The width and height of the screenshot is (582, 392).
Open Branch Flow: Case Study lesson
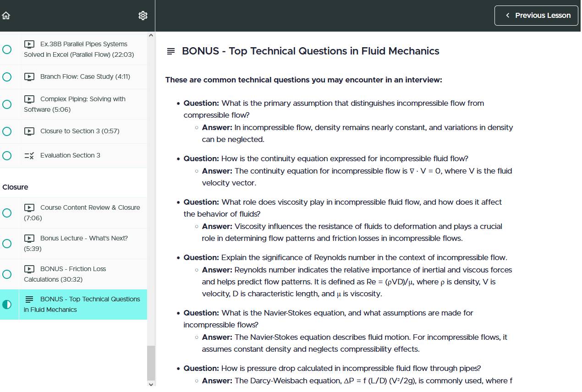73,77
